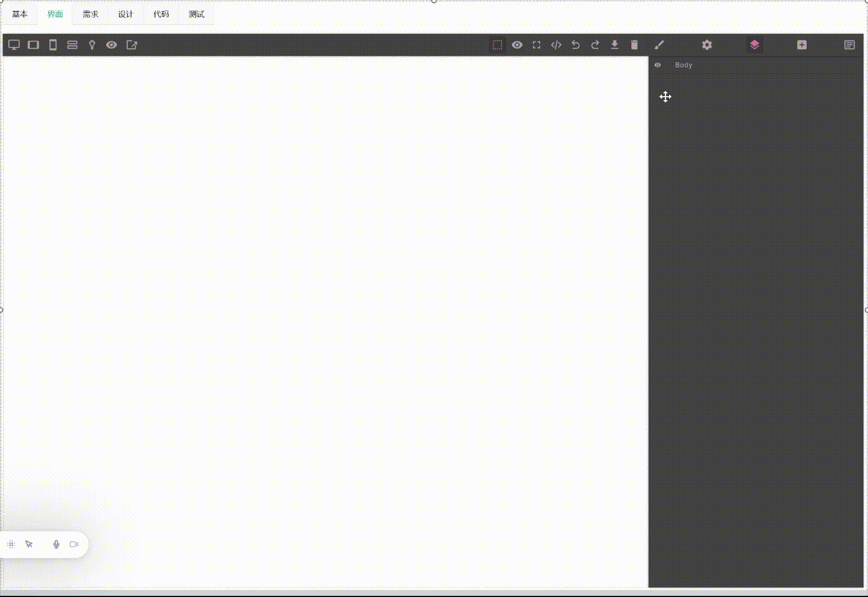
Task: Click the cursor arrow icon on recording bar
Action: pyautogui.click(x=29, y=544)
